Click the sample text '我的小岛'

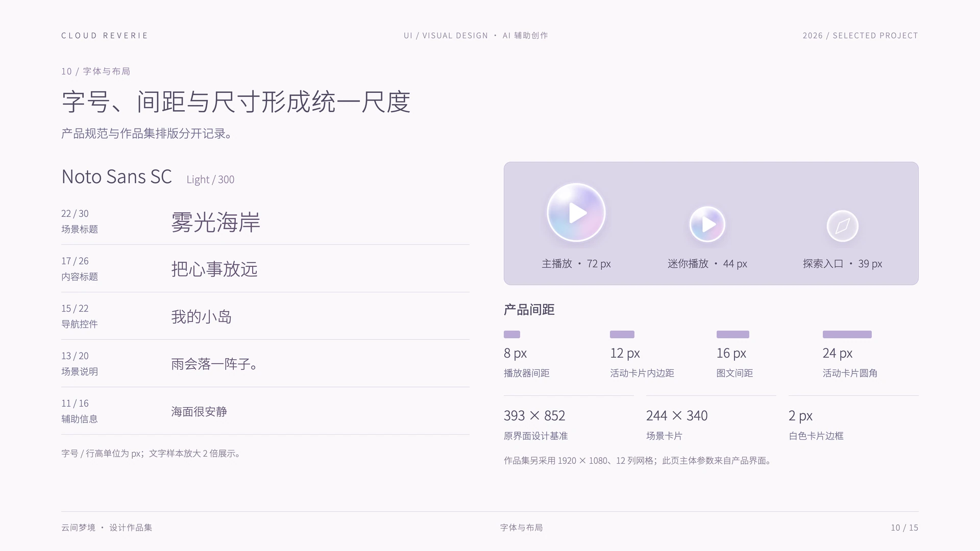(x=202, y=317)
